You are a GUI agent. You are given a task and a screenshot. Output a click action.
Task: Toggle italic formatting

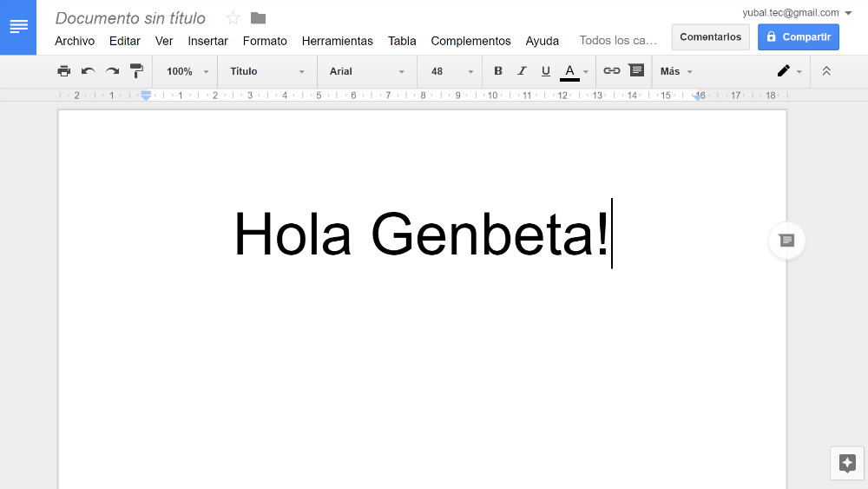[x=522, y=71]
